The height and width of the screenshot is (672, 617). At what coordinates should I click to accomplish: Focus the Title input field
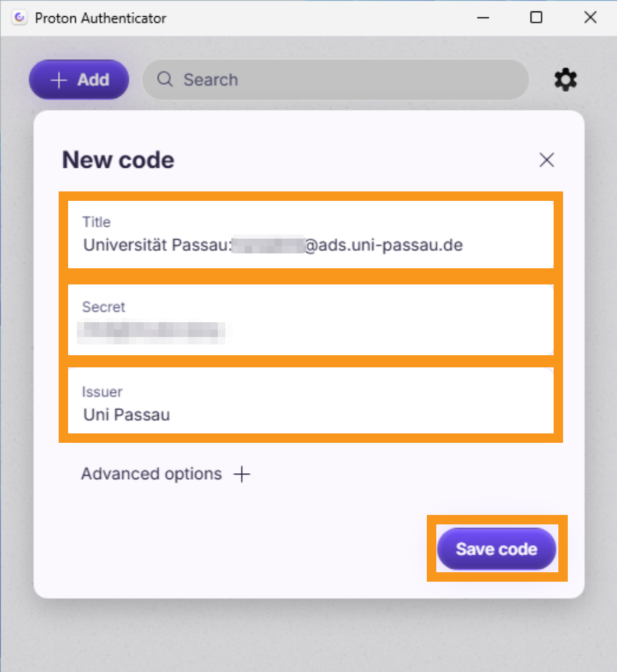pos(310,245)
